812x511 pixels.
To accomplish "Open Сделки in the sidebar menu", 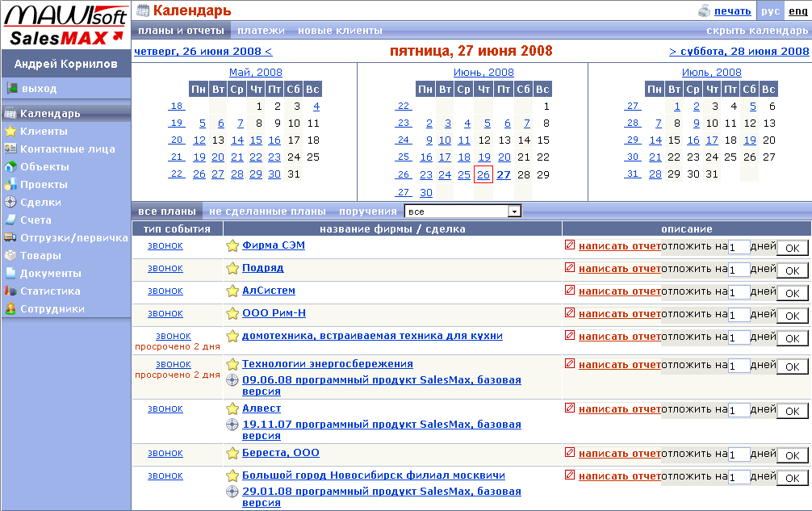I will point(40,202).
